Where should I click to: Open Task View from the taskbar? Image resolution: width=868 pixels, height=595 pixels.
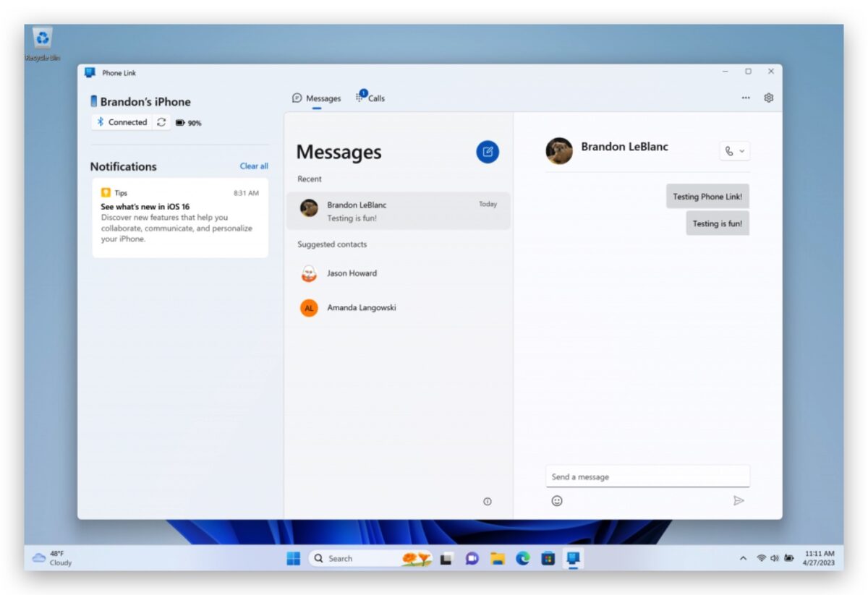tap(447, 558)
